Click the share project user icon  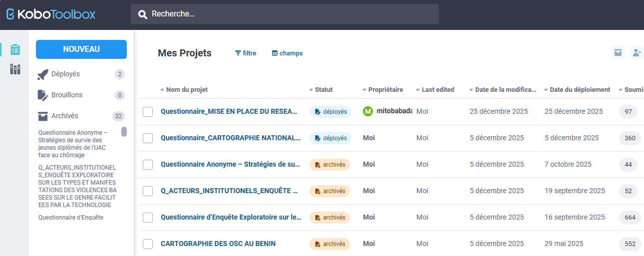click(x=637, y=52)
